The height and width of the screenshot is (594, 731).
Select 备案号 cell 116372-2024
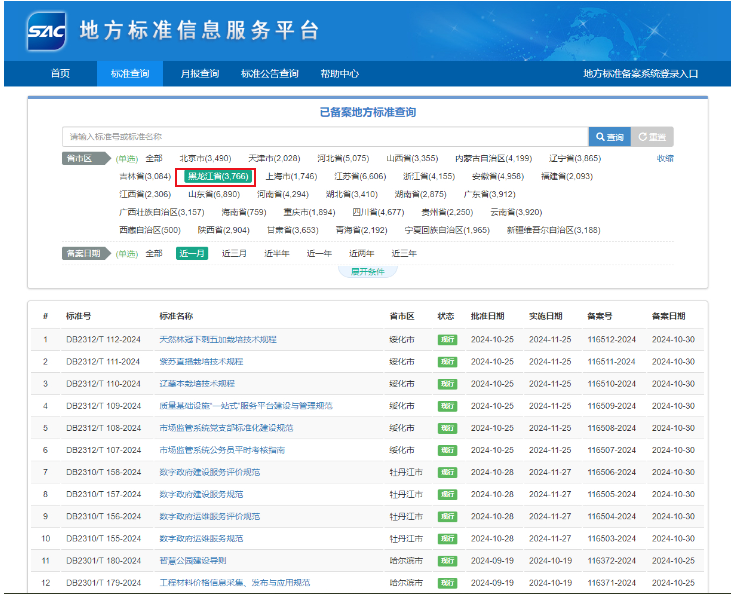[x=611, y=561]
